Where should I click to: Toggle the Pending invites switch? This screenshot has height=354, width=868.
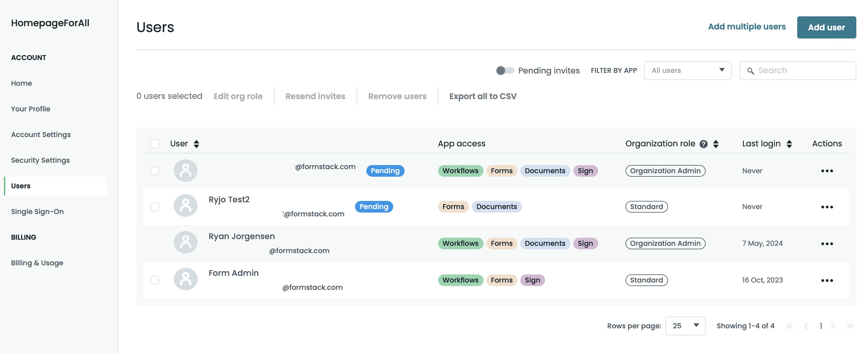[x=505, y=71]
